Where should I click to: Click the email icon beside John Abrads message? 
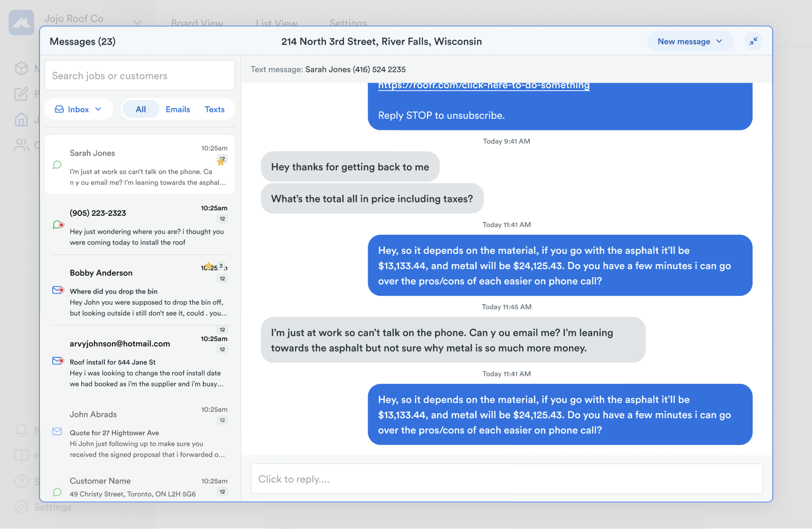click(x=57, y=432)
